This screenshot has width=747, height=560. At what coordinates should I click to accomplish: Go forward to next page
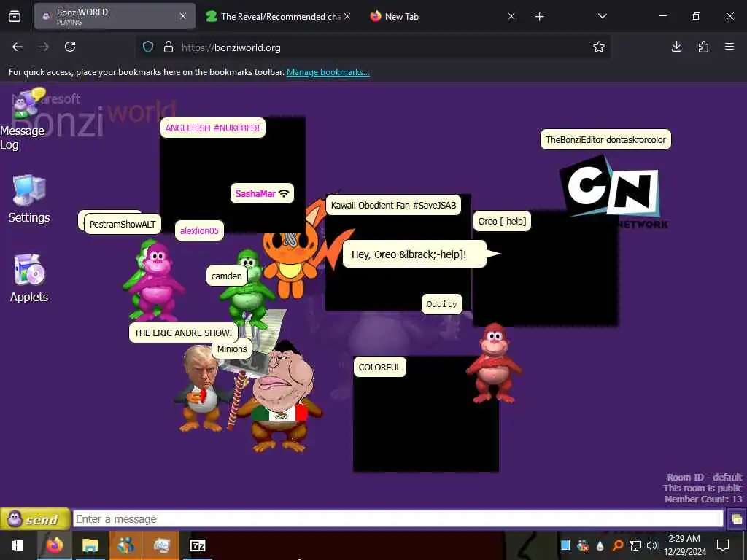(44, 47)
